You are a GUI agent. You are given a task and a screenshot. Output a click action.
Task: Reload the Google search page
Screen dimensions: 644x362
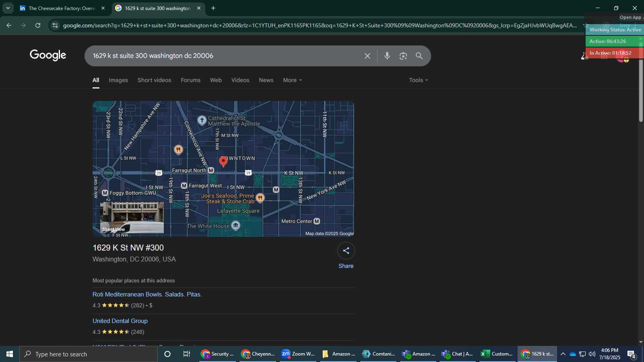(x=38, y=25)
